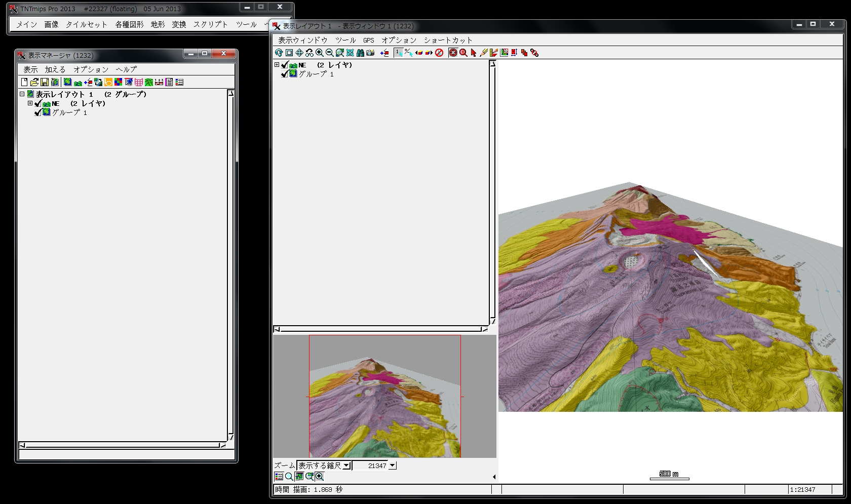Click the locator plain magnifier icon

(289, 477)
